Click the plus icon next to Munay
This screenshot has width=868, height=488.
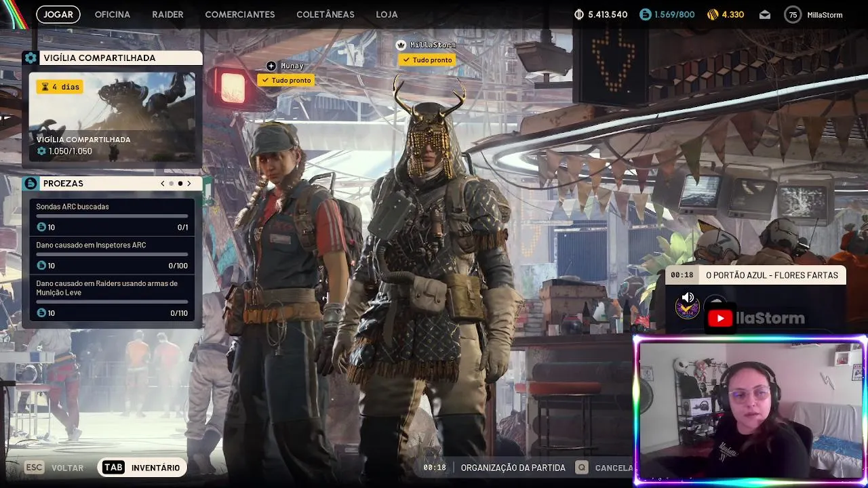pos(271,66)
